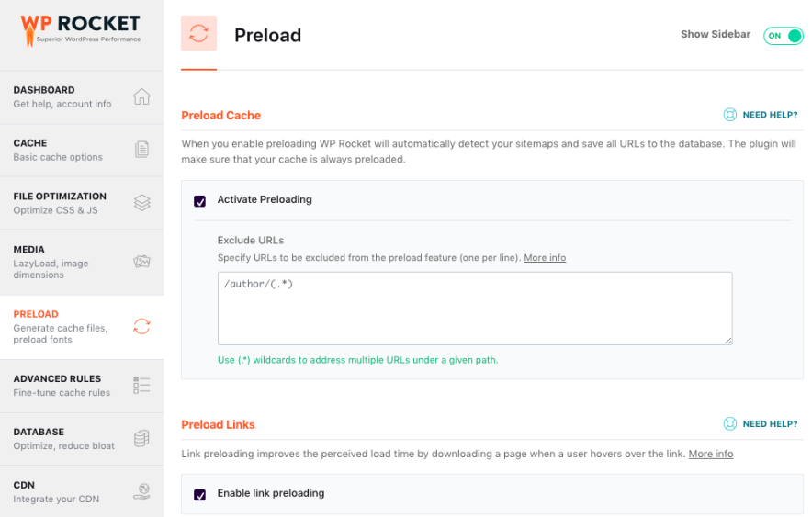Viewport: 812px width, 517px height.
Task: Click the WP Rocket logo
Action: click(81, 28)
